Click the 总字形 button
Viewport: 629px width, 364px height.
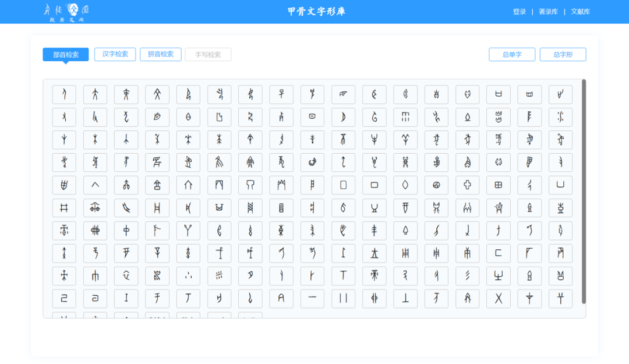[563, 54]
